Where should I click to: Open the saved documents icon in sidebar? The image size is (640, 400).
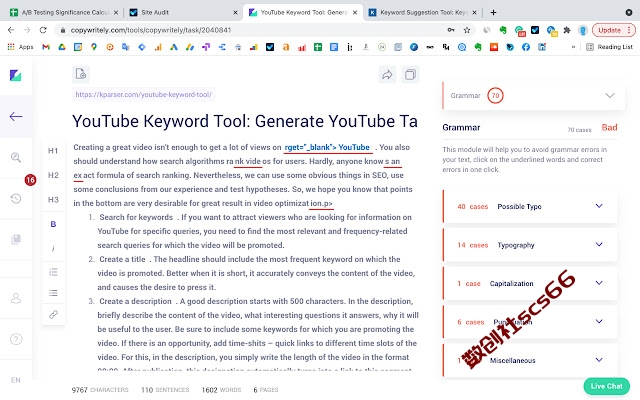tap(16, 239)
